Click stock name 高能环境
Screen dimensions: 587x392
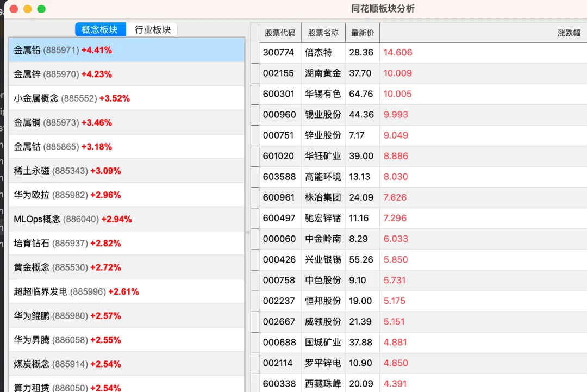click(323, 177)
